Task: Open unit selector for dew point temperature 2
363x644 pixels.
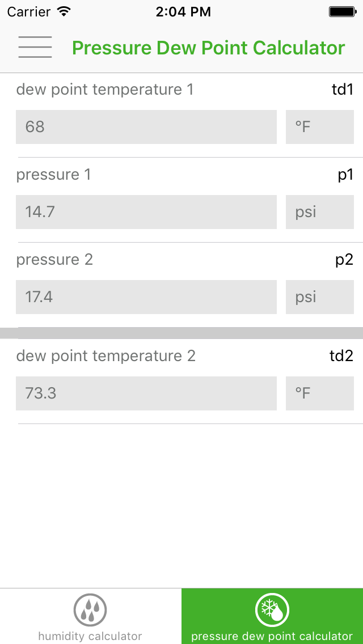Action: pyautogui.click(x=319, y=393)
